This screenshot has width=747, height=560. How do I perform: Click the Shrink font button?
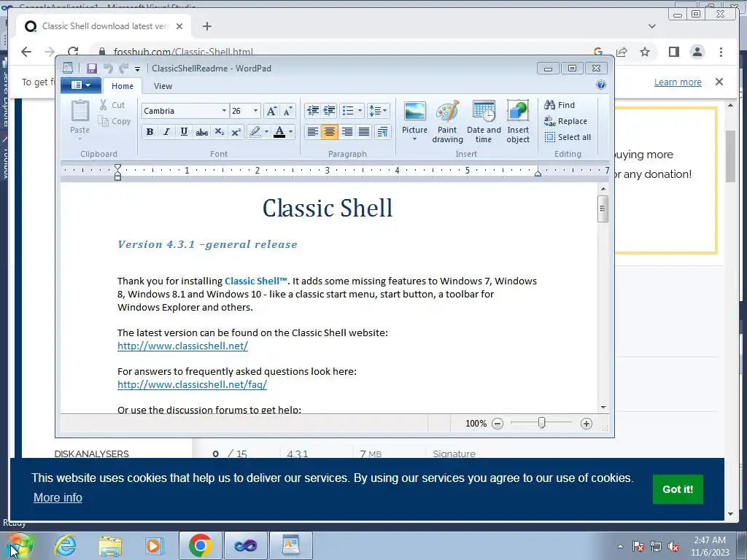tap(287, 111)
